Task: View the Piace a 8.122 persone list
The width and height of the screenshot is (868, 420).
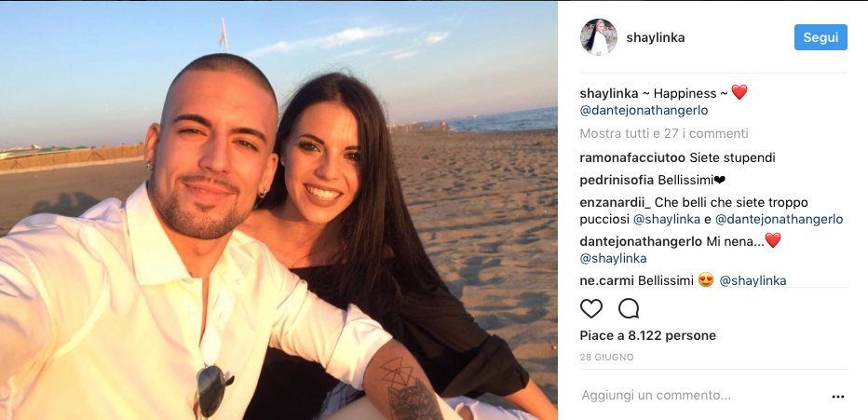Action: coord(647,335)
